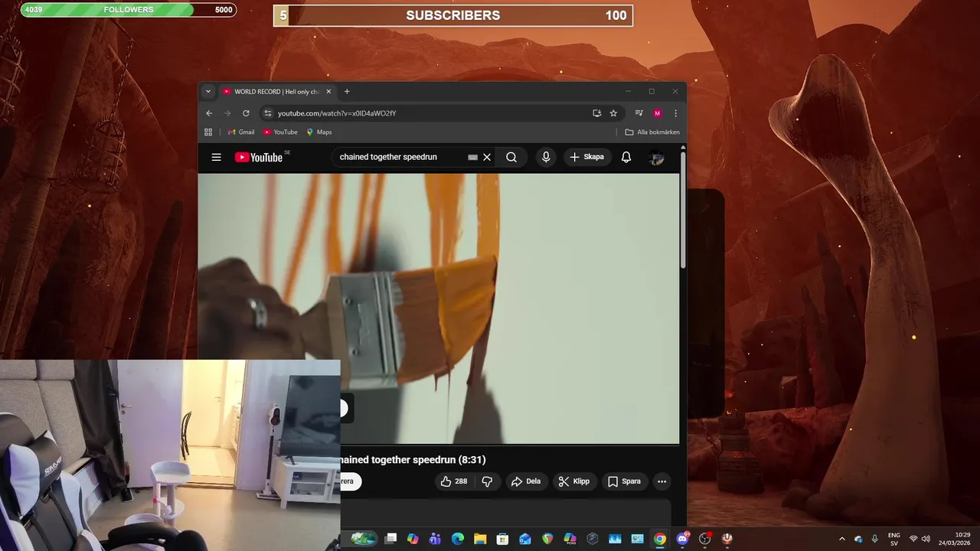
Task: Go to YouTube home via logo
Action: pyautogui.click(x=259, y=157)
